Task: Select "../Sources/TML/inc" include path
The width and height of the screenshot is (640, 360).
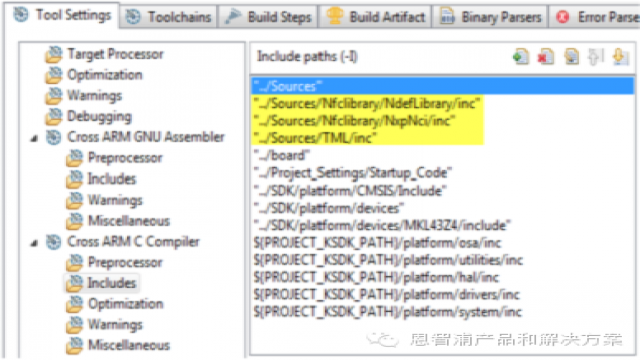Action: 315,138
